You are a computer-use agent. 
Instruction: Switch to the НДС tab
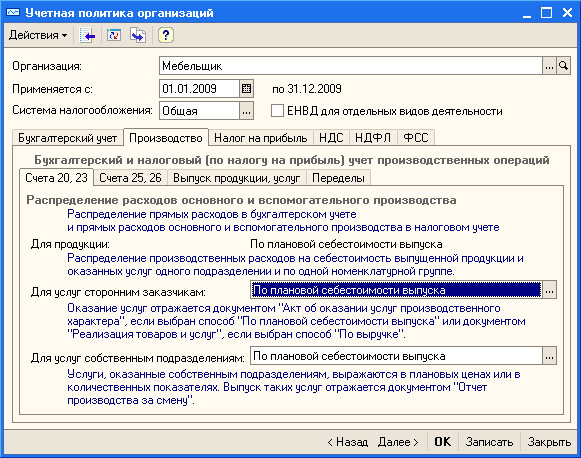[331, 138]
